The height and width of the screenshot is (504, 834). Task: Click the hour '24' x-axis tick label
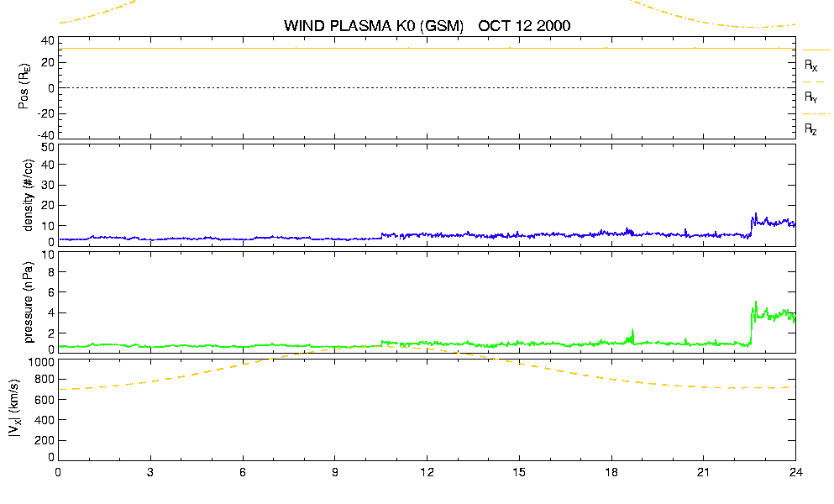[x=795, y=472]
